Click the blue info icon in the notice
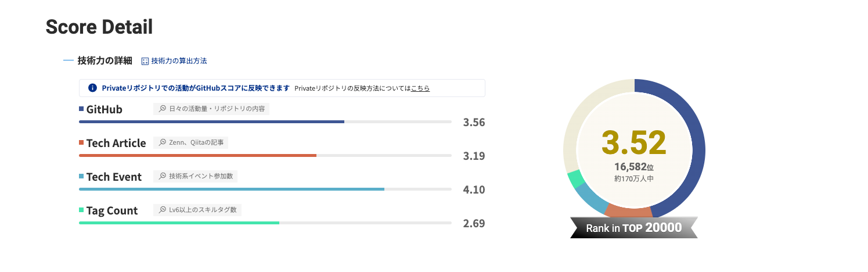 92,88
